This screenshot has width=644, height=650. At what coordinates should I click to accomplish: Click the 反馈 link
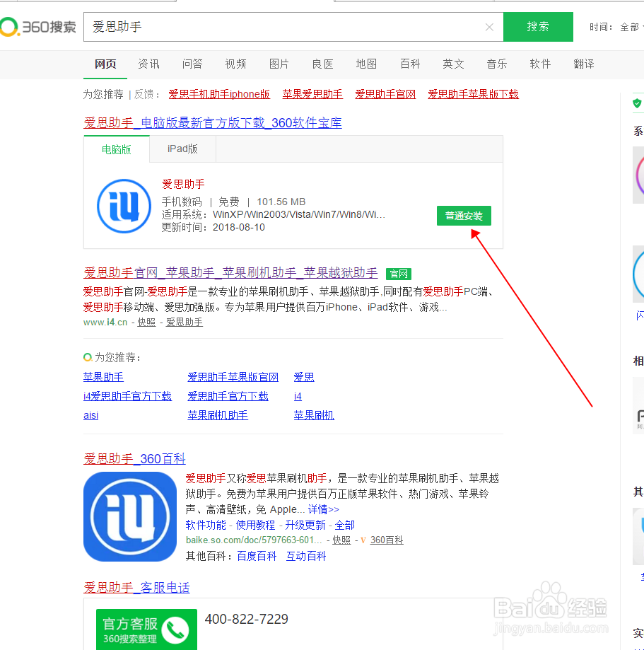coord(144,95)
